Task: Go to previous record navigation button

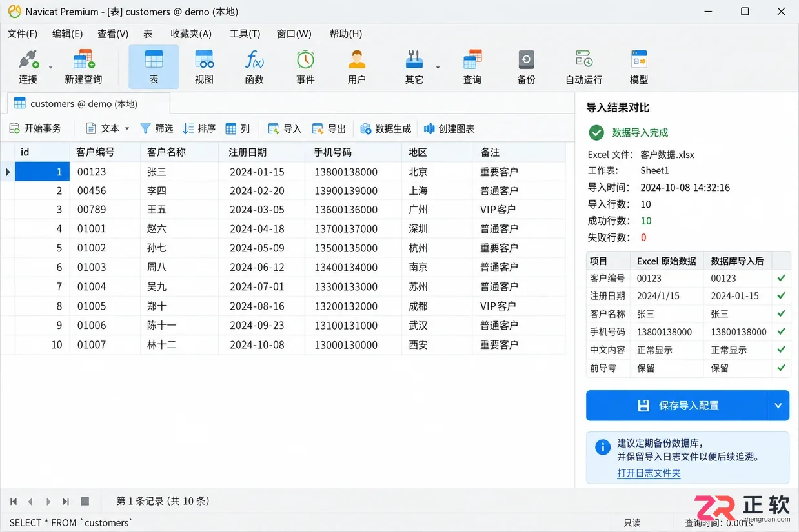Action: [30, 501]
